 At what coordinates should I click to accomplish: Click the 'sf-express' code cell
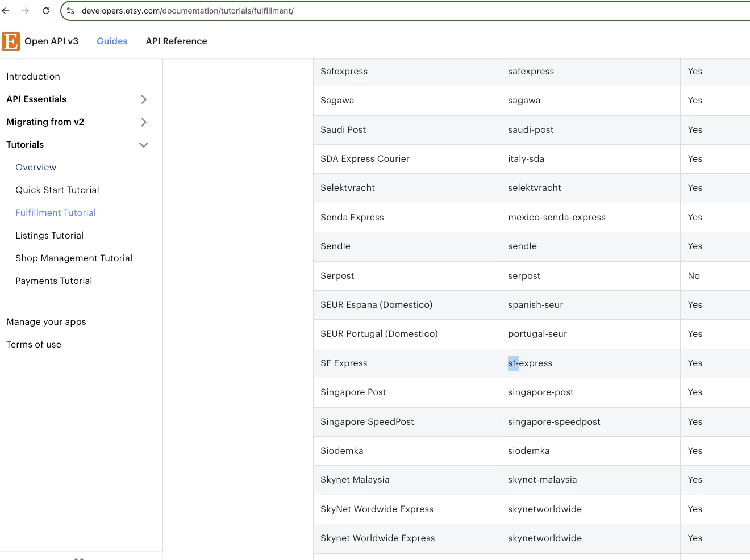[x=590, y=363]
